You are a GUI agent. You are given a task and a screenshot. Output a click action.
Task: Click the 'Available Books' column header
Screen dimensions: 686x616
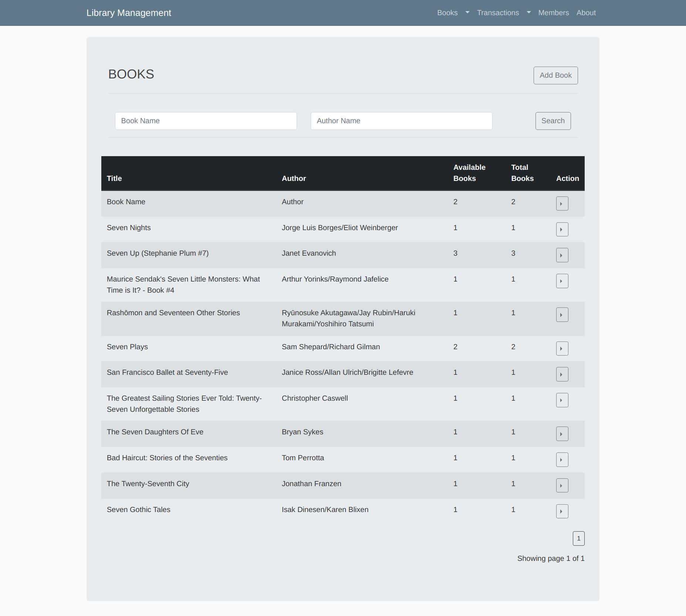[x=469, y=173]
